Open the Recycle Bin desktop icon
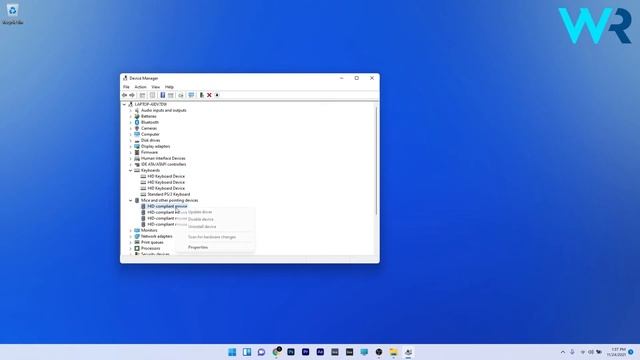640x360 pixels. coord(13,14)
